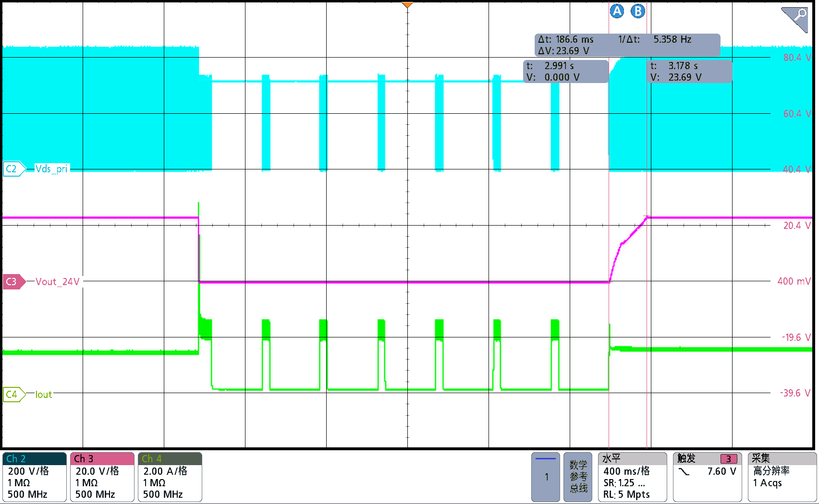Select the Vds_pri waveform label
Screen dimensions: 819x504
(52, 169)
